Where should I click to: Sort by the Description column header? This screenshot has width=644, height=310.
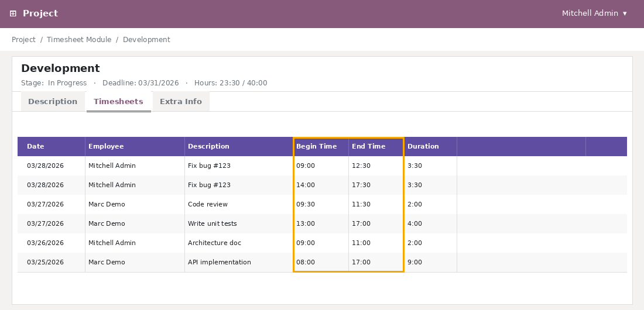coord(238,146)
